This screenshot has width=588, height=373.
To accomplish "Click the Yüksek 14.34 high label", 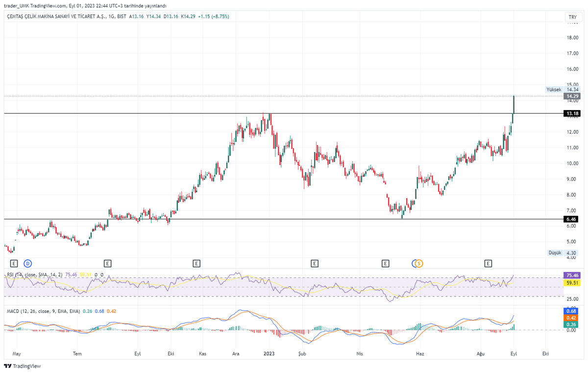I will tap(563, 90).
